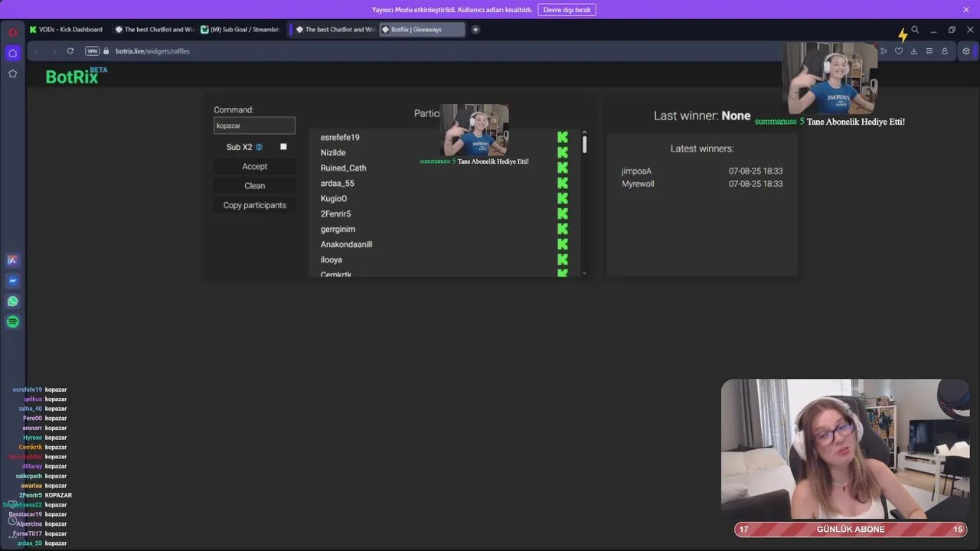Click 'Devre dışı bırak' in the banner
Image resolution: width=980 pixels, height=551 pixels.
tap(567, 10)
